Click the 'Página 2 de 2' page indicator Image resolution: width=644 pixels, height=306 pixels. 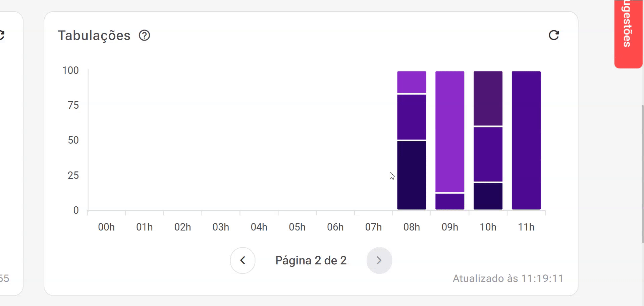tap(311, 260)
